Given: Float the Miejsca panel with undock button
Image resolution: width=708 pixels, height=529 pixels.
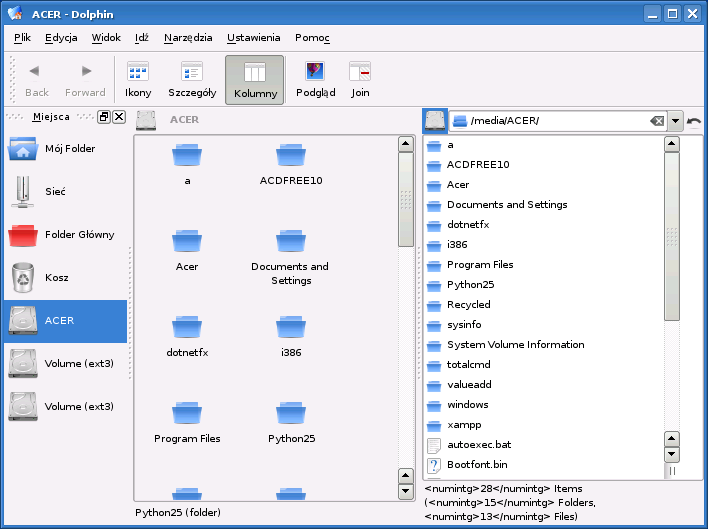Looking at the screenshot, I should [104, 117].
